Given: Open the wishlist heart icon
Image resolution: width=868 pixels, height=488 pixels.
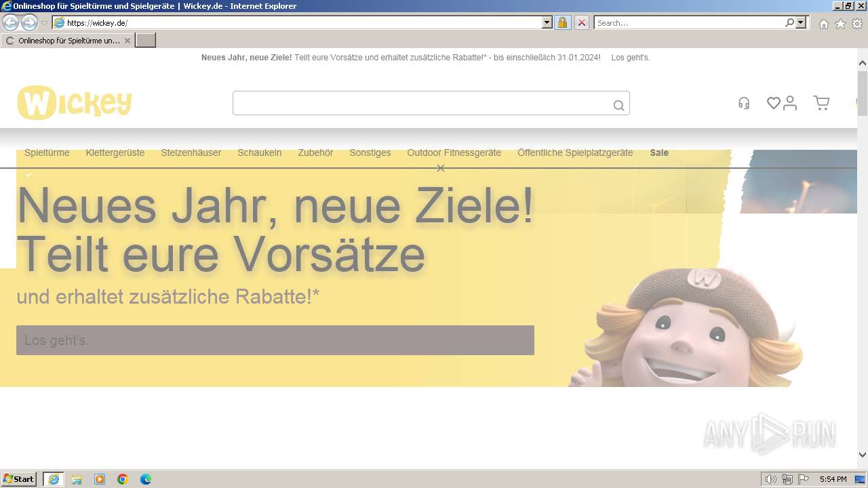Looking at the screenshot, I should [x=774, y=103].
